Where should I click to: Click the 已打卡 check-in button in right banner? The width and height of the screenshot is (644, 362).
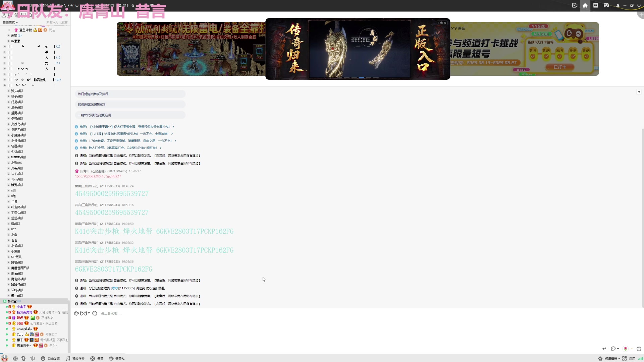(559, 67)
